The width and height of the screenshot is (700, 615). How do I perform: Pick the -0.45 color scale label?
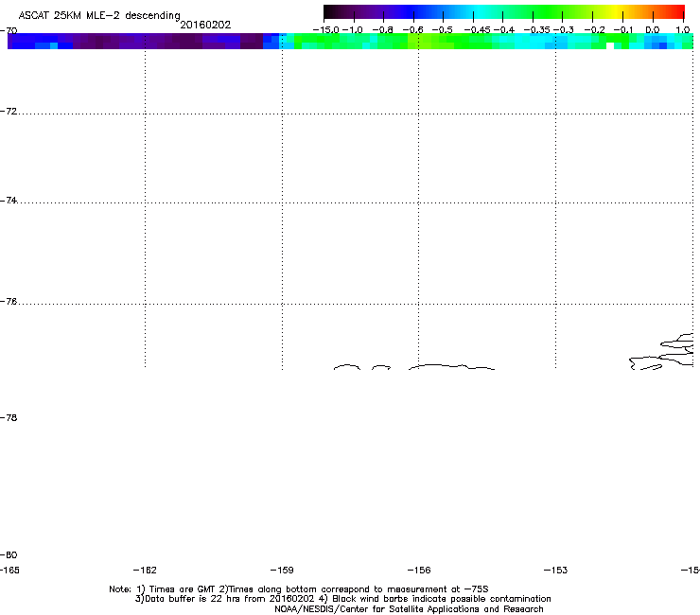(x=478, y=30)
